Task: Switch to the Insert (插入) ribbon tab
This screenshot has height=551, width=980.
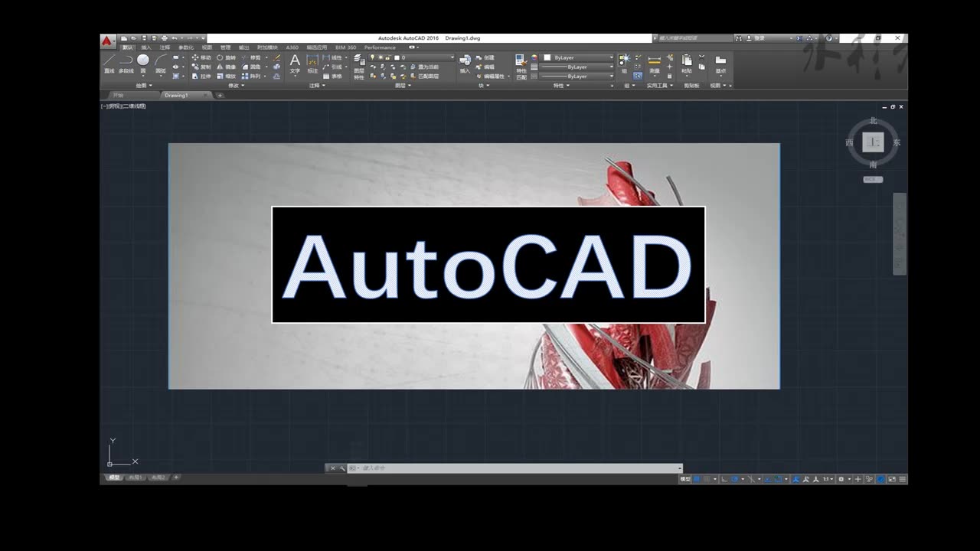Action: pos(145,47)
